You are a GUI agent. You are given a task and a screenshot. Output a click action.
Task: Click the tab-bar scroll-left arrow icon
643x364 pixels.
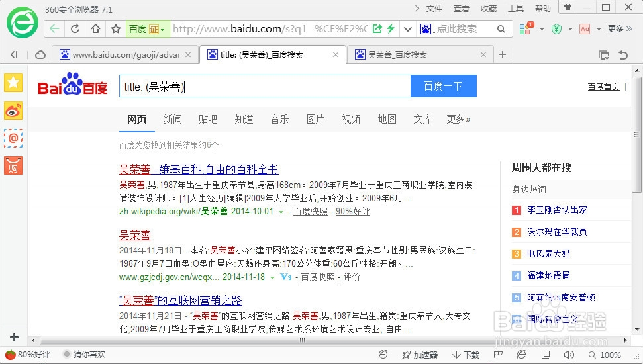[15, 54]
